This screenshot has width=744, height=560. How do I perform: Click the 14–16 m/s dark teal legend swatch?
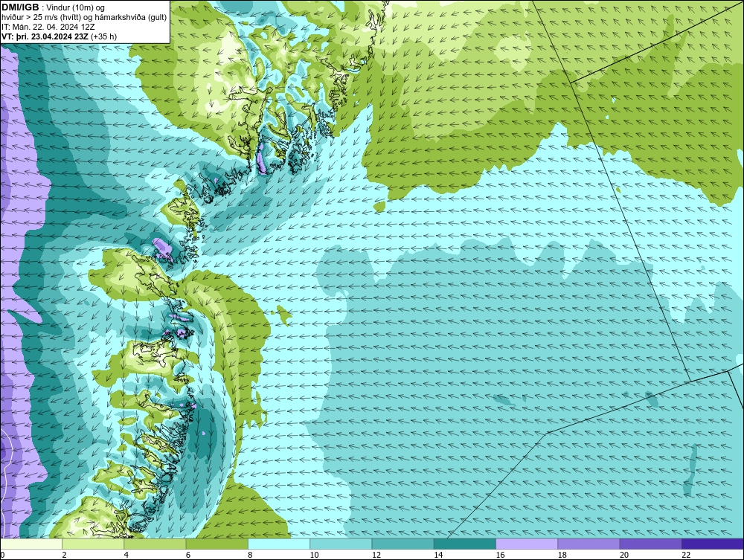point(465,544)
